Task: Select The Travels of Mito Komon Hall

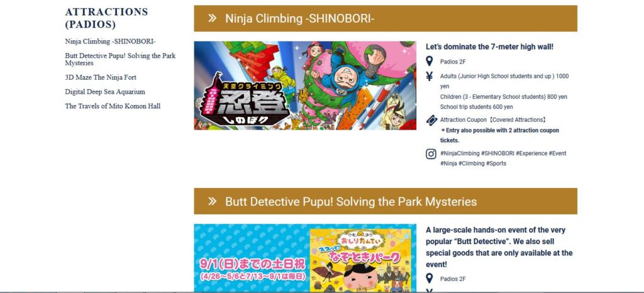Action: coord(113,106)
